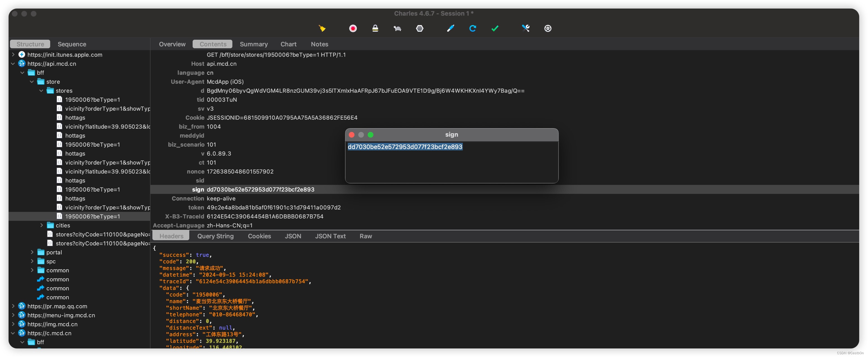
Task: Open the Summary tab
Action: (253, 44)
